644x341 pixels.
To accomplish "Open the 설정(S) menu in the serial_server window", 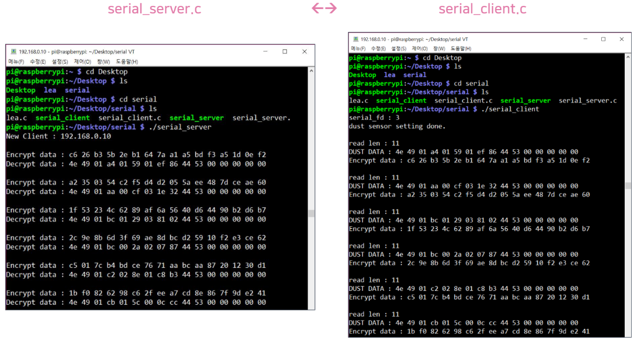I will 59,61.
